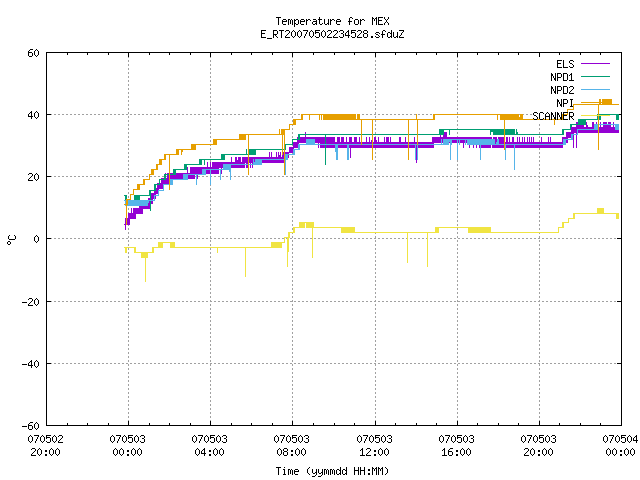Click the x-axis label 070503 12:00

[374, 446]
